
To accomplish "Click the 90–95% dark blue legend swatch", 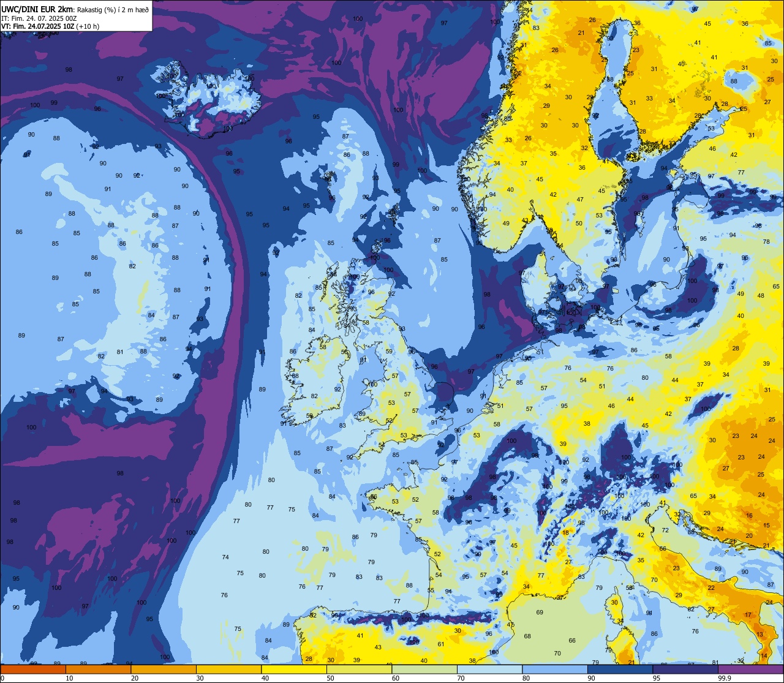I will point(620,669).
